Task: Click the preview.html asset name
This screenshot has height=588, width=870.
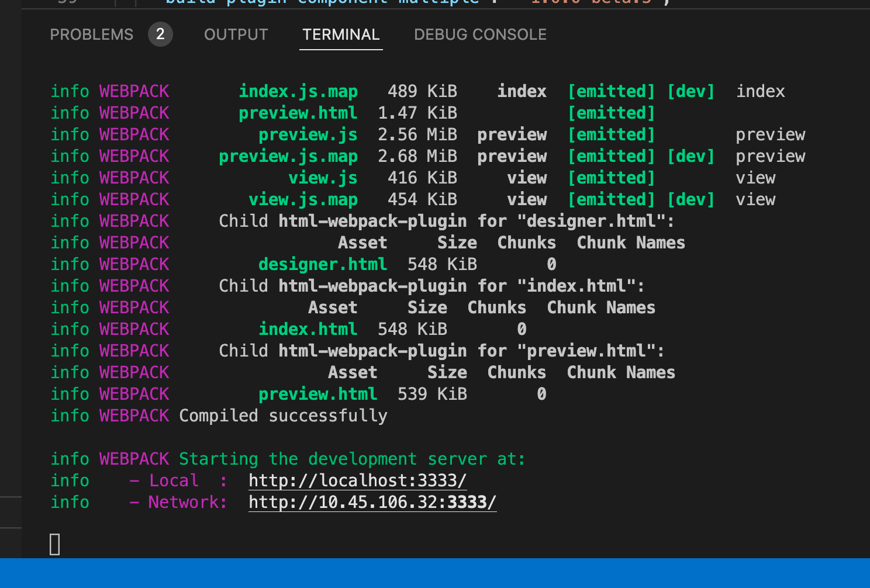Action: (298, 112)
